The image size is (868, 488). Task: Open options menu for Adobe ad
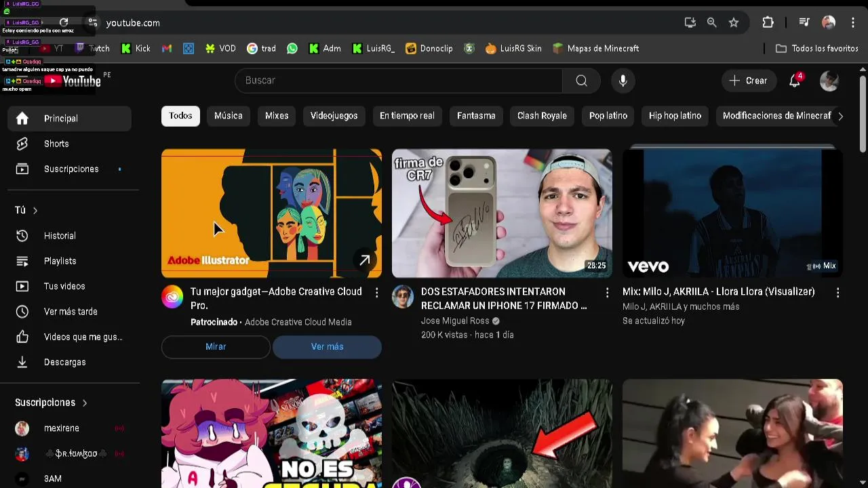pyautogui.click(x=376, y=293)
